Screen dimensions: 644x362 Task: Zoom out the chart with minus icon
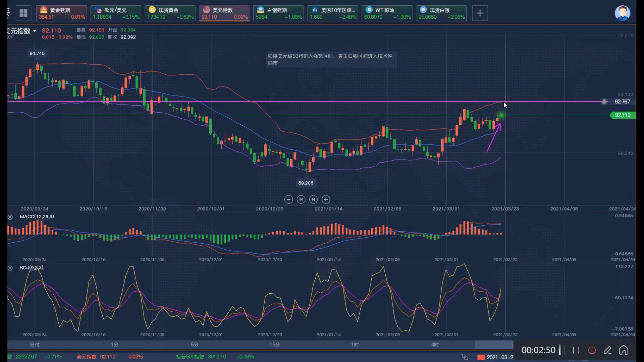[288, 199]
